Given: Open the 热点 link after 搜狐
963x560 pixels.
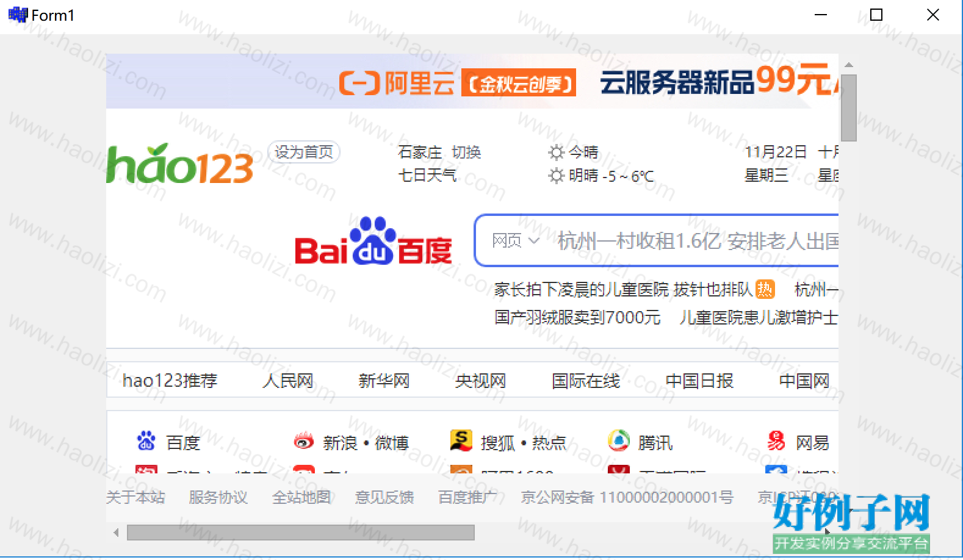Looking at the screenshot, I should 549,442.
